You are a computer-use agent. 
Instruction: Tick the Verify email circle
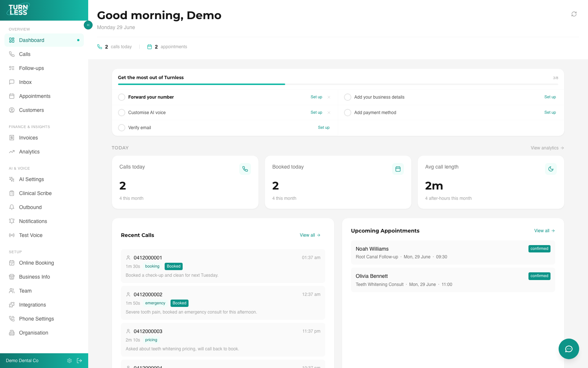point(122,128)
